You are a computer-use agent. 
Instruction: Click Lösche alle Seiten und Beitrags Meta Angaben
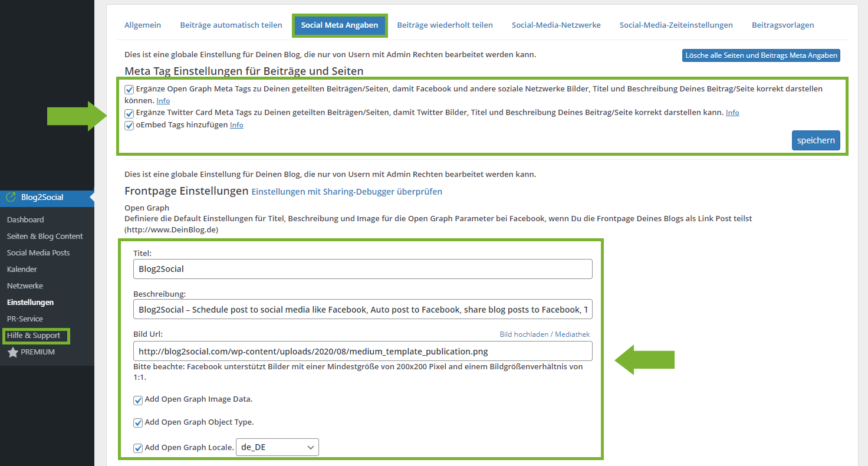(761, 55)
